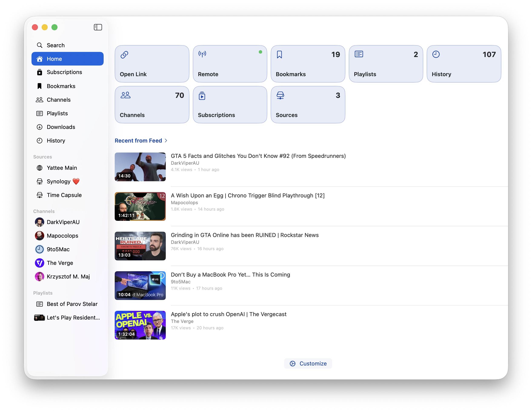Go to Bookmarks in the sidebar
This screenshot has width=532, height=411.
click(67, 86)
